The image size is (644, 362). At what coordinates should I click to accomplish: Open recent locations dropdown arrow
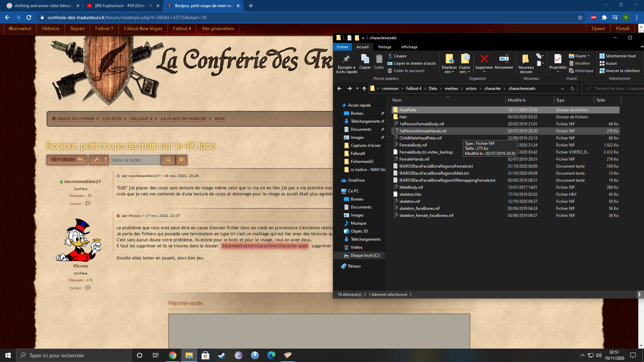(357, 88)
